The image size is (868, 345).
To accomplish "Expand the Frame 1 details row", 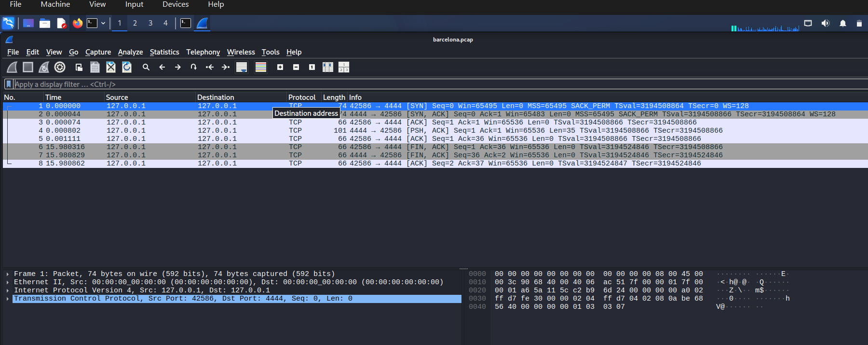I will [8, 274].
